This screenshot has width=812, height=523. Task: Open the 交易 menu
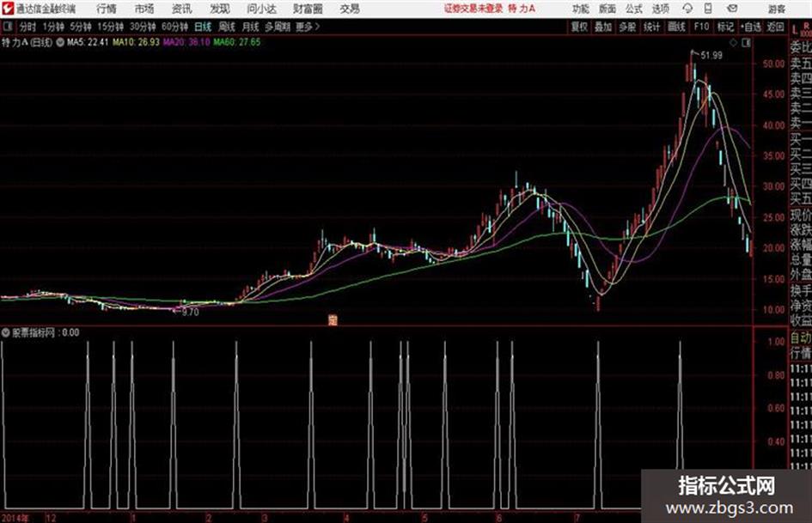[x=350, y=9]
